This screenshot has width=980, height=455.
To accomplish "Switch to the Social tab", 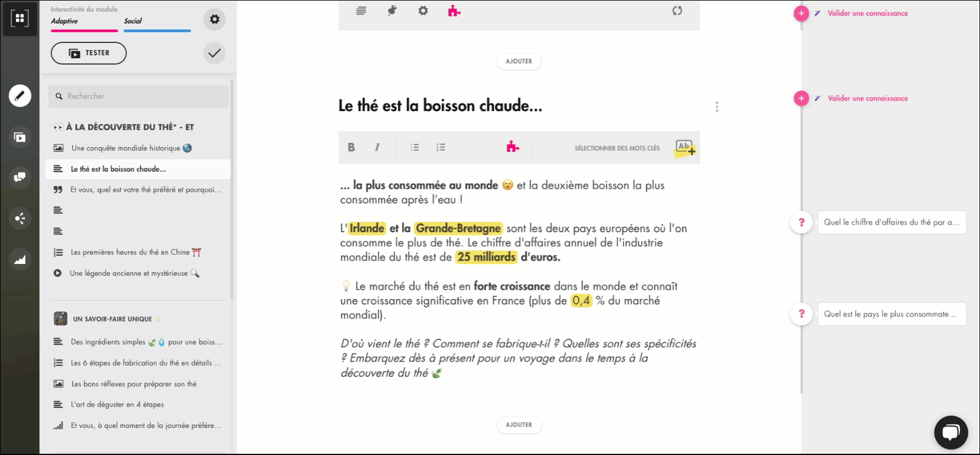I will pyautogui.click(x=133, y=21).
